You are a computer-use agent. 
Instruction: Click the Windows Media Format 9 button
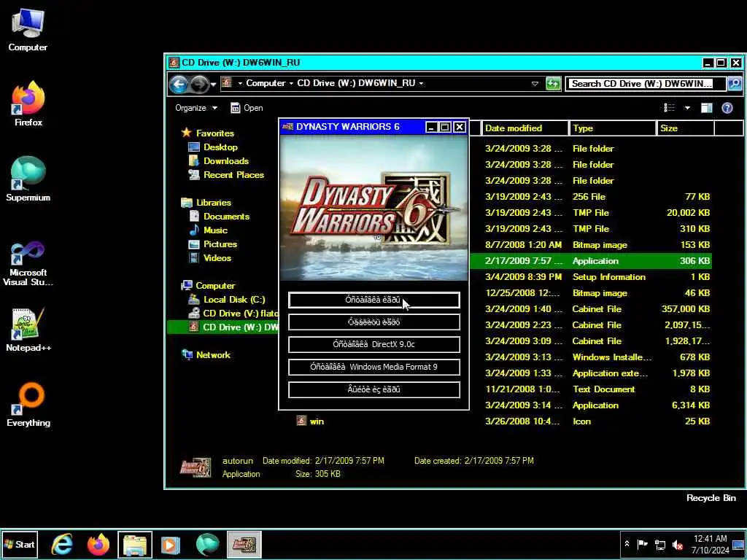click(x=374, y=367)
